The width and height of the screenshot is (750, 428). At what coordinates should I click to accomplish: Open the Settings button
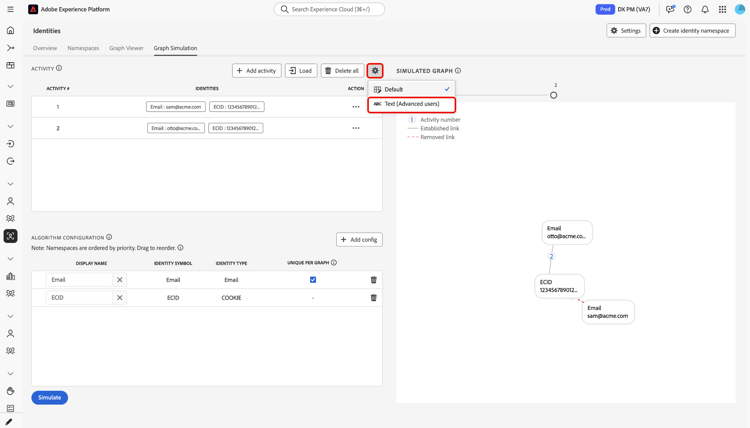pos(626,31)
